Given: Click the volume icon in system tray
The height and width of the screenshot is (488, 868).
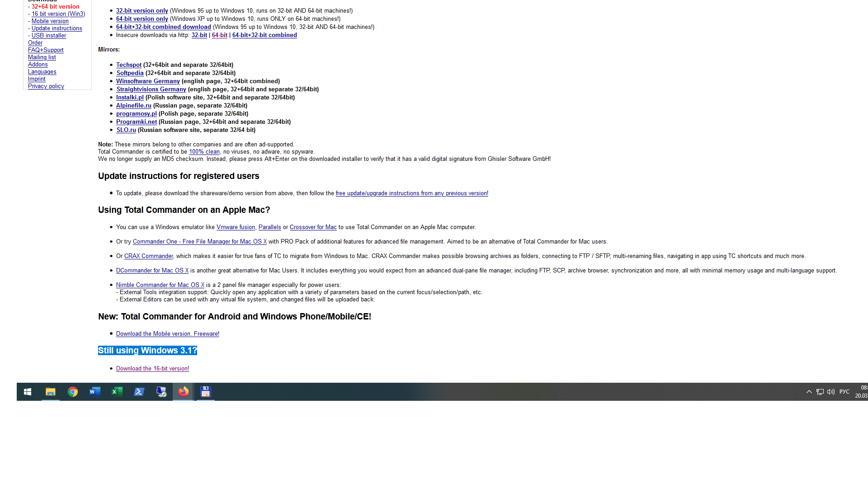Looking at the screenshot, I should [x=831, y=391].
